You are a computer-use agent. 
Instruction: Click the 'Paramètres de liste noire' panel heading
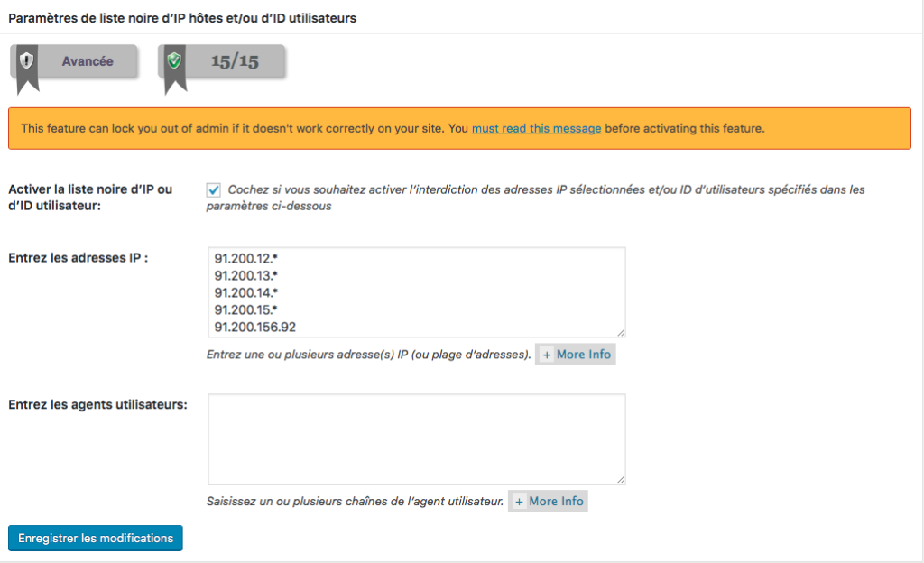[x=182, y=18]
